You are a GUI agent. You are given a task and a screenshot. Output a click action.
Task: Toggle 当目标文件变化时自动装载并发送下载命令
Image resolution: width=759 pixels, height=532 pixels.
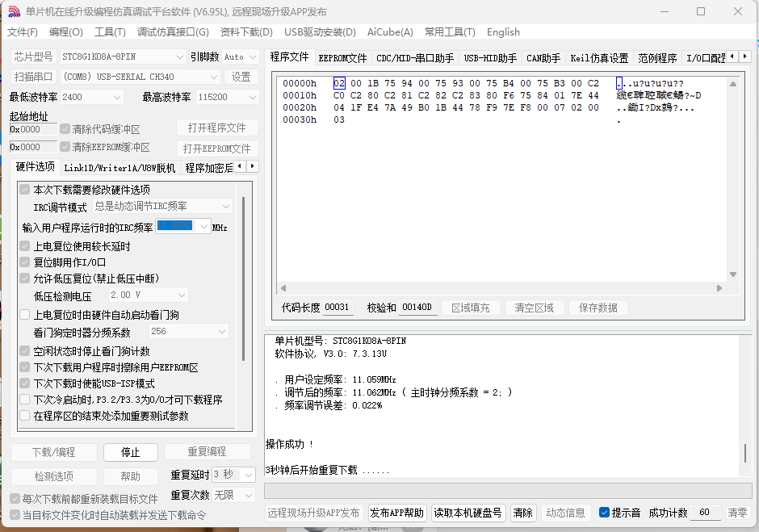(x=15, y=515)
